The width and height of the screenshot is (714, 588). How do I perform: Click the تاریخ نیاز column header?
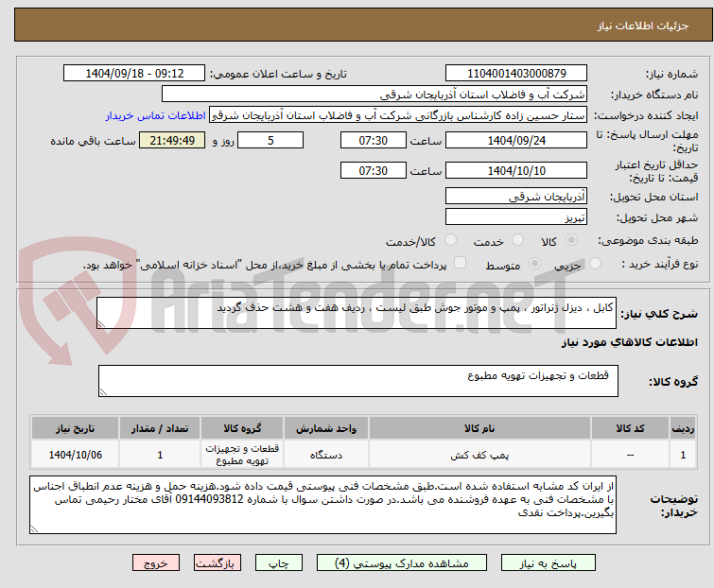pyautogui.click(x=75, y=428)
